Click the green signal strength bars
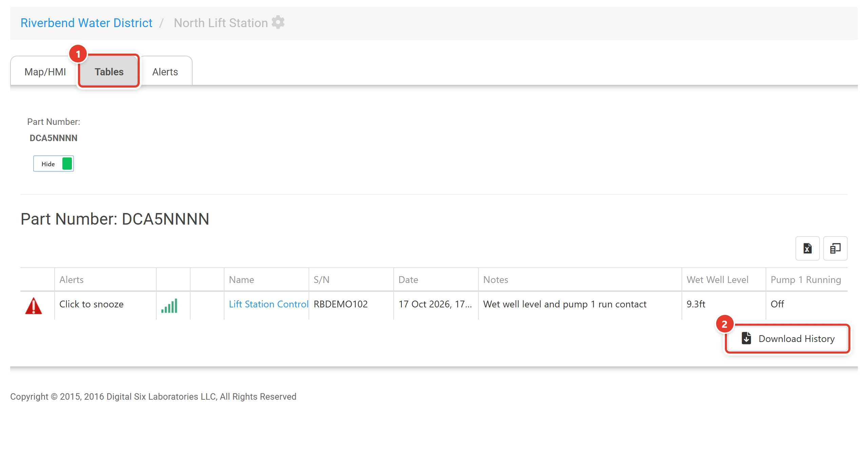 click(169, 306)
